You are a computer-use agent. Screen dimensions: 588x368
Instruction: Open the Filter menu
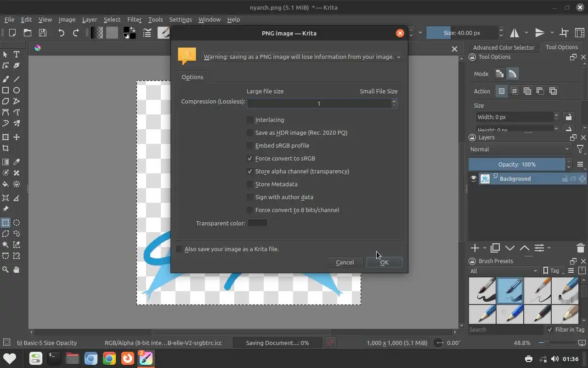[x=135, y=19]
